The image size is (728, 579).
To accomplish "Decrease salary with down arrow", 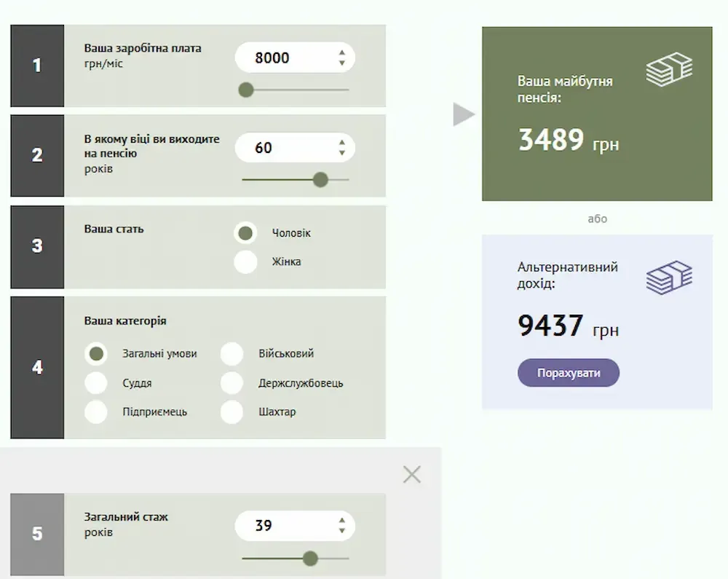I will [341, 63].
